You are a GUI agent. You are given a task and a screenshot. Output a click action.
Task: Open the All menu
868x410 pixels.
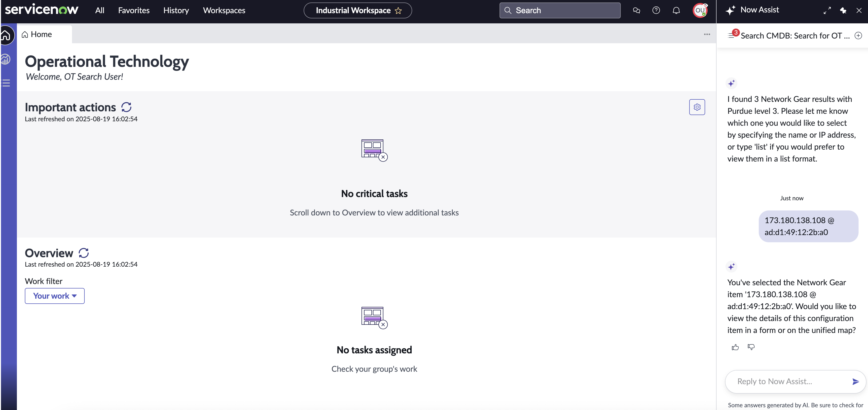point(100,10)
